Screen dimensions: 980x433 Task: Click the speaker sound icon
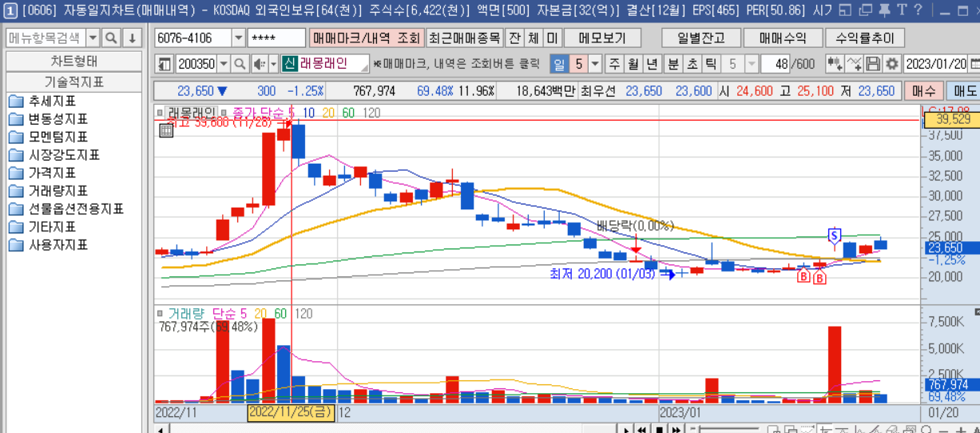coord(258,64)
